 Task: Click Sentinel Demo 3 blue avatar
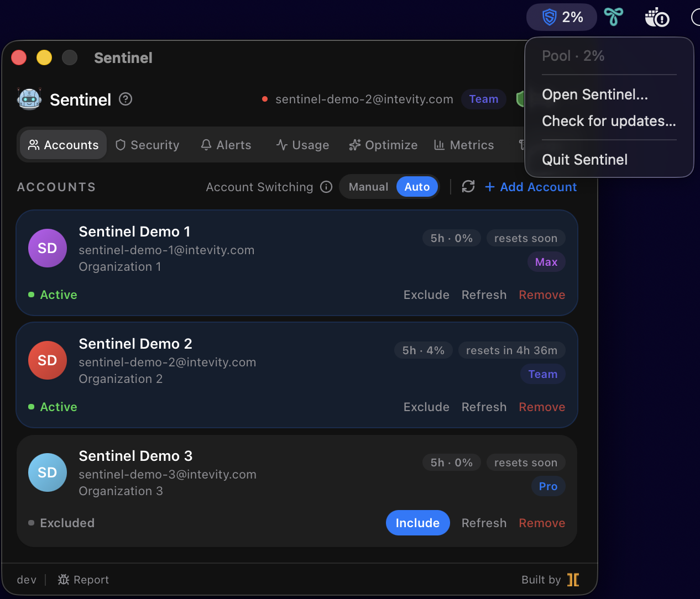point(48,472)
